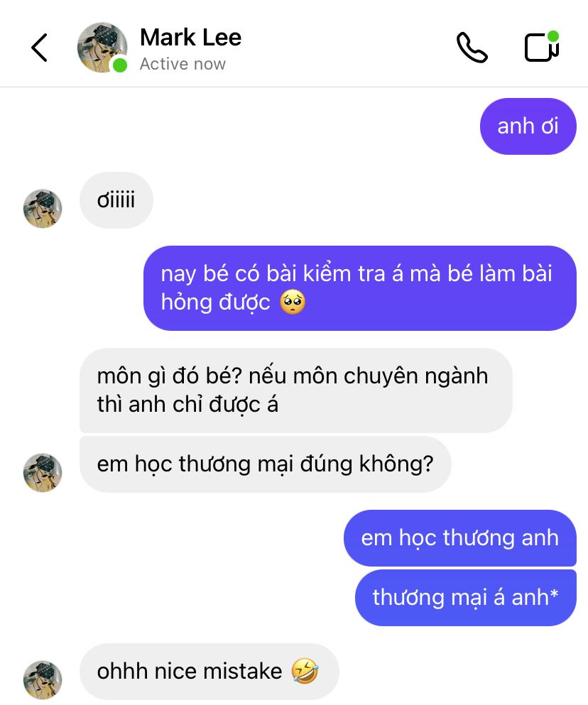Screen dimensions: 588x705
Task: Select the "ơiiiii" reply bubble
Action: click(x=116, y=200)
